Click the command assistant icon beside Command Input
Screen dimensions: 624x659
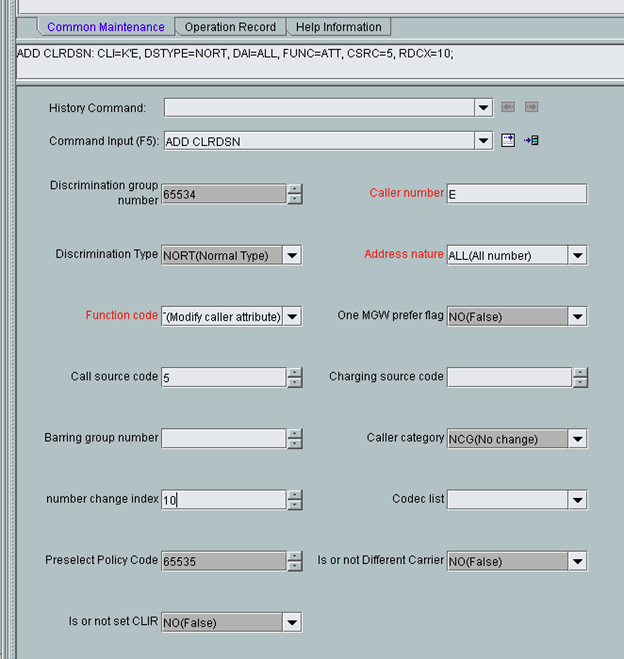pyautogui.click(x=508, y=140)
